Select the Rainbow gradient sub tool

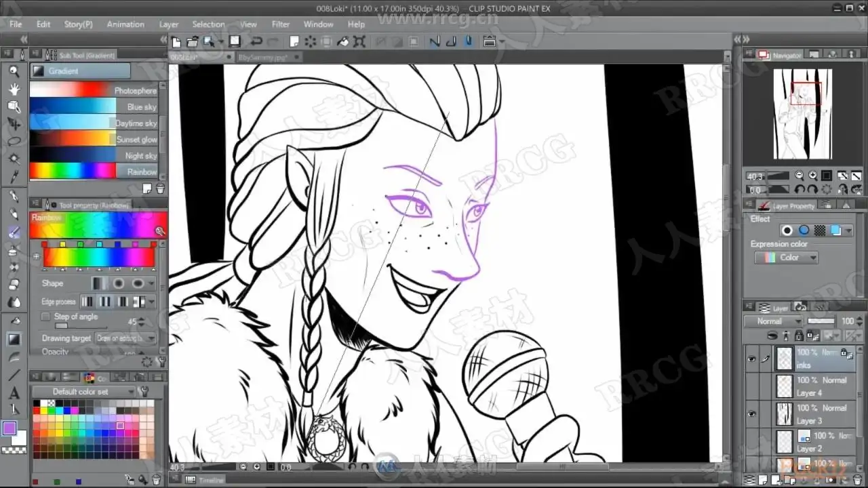click(x=94, y=171)
